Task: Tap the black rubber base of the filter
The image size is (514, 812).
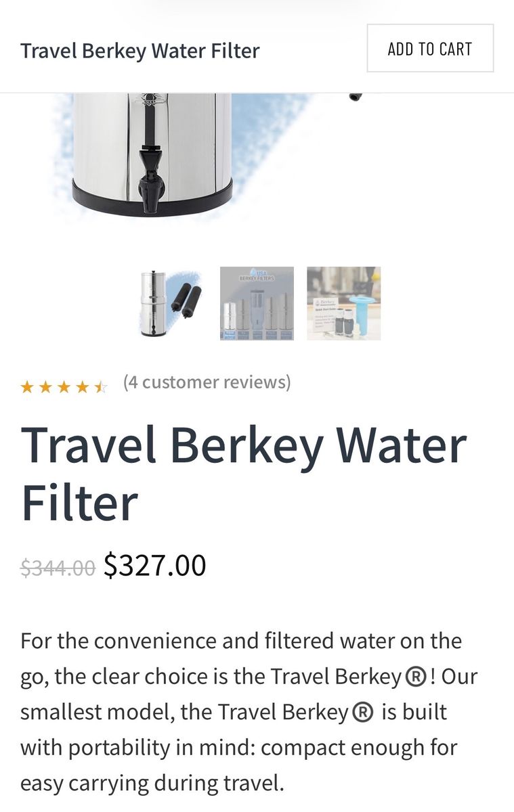Action: pyautogui.click(x=152, y=198)
